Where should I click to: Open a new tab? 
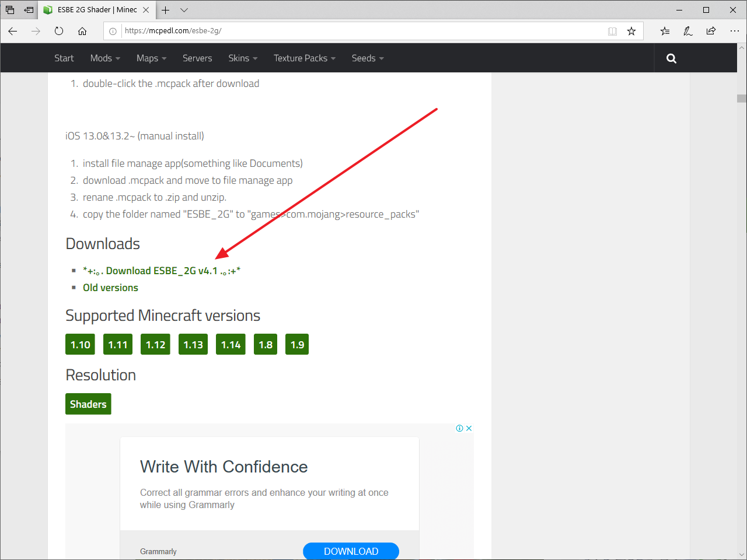coord(166,10)
